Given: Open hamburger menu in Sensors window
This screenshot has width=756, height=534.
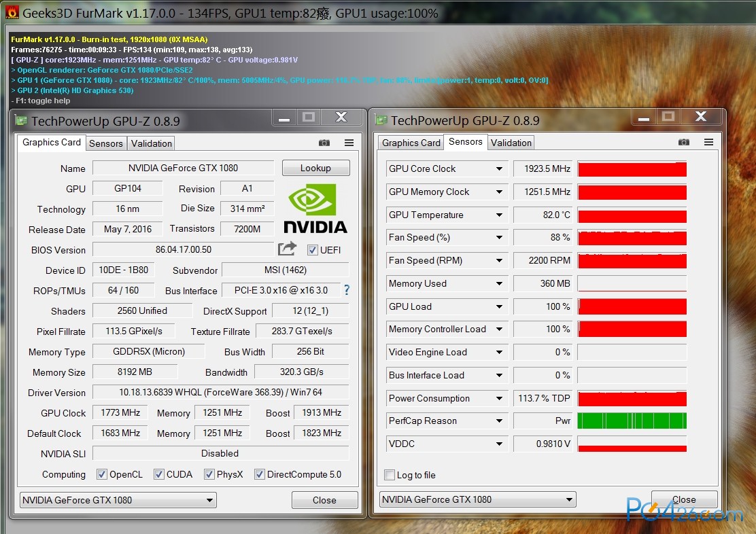Looking at the screenshot, I should coord(708,142).
